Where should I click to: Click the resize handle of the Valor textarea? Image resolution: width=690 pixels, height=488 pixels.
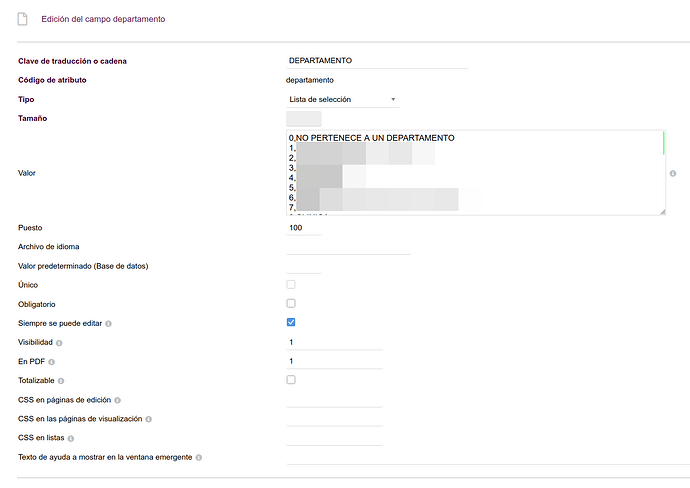click(660, 210)
